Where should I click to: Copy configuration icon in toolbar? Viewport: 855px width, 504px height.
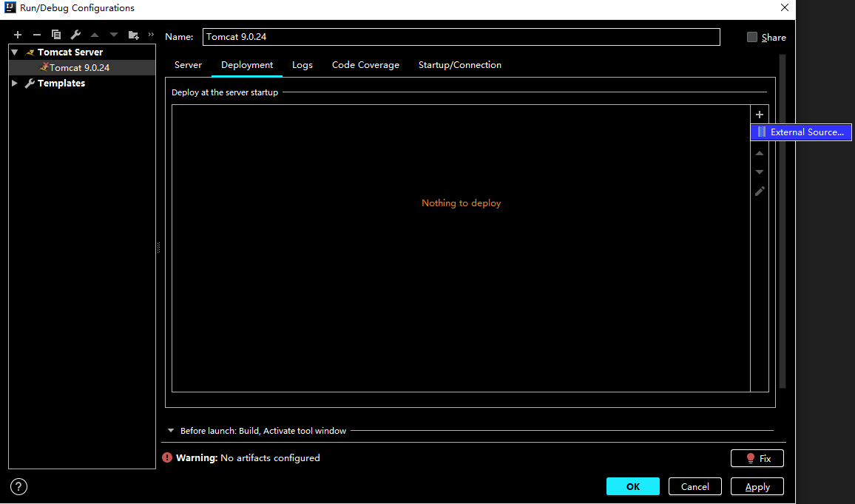pyautogui.click(x=56, y=35)
